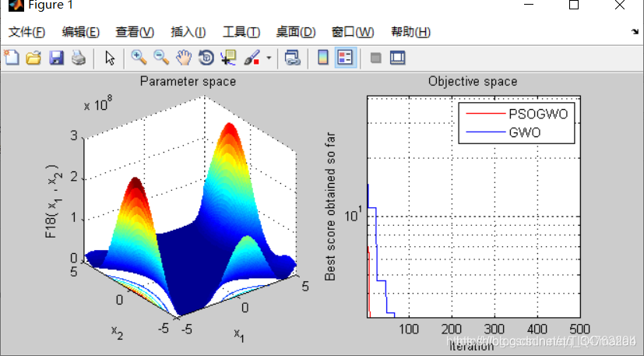The image size is (644, 356).
Task: Print the figure using printer icon
Action: pos(79,58)
